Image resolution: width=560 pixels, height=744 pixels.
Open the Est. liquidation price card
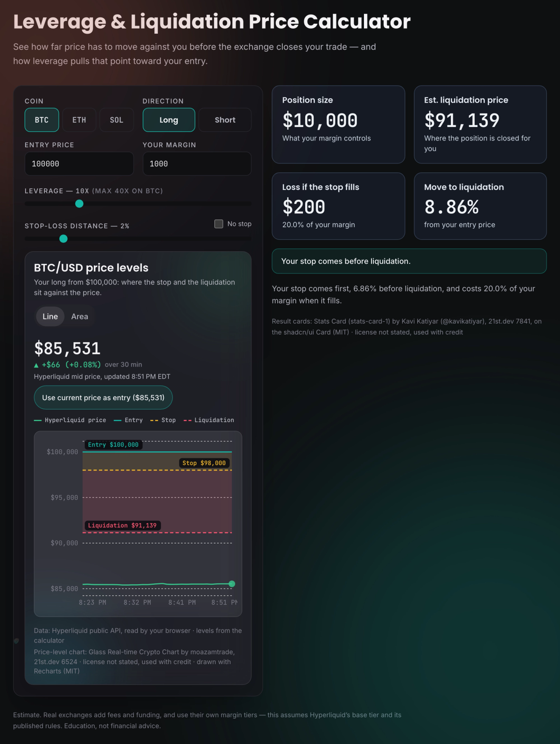pos(480,124)
